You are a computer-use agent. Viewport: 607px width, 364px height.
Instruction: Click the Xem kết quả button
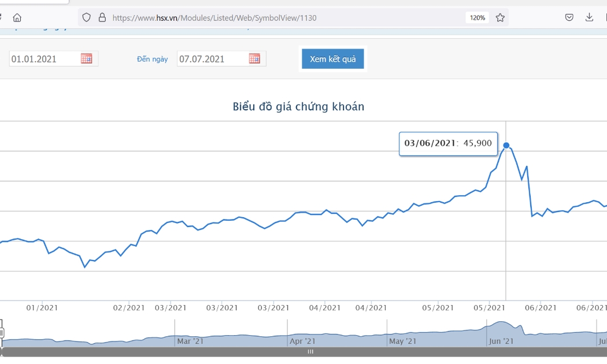333,59
